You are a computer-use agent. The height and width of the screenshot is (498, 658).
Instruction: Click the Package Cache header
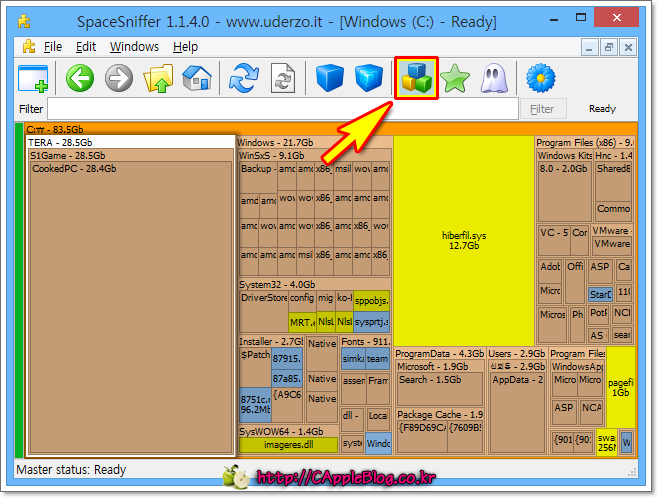440,415
